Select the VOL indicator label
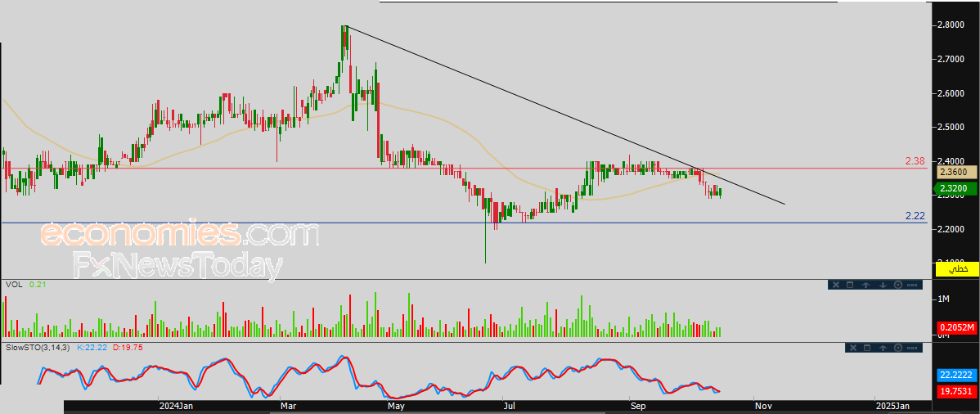The height and width of the screenshot is (414, 980). pos(14,284)
